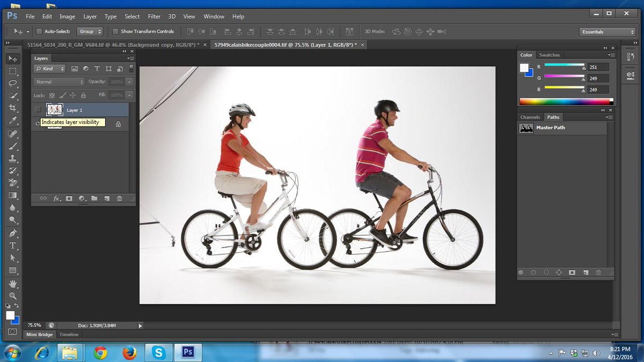Viewport: 644px width, 362px height.
Task: Select the Quick Selection tool
Action: 13,95
